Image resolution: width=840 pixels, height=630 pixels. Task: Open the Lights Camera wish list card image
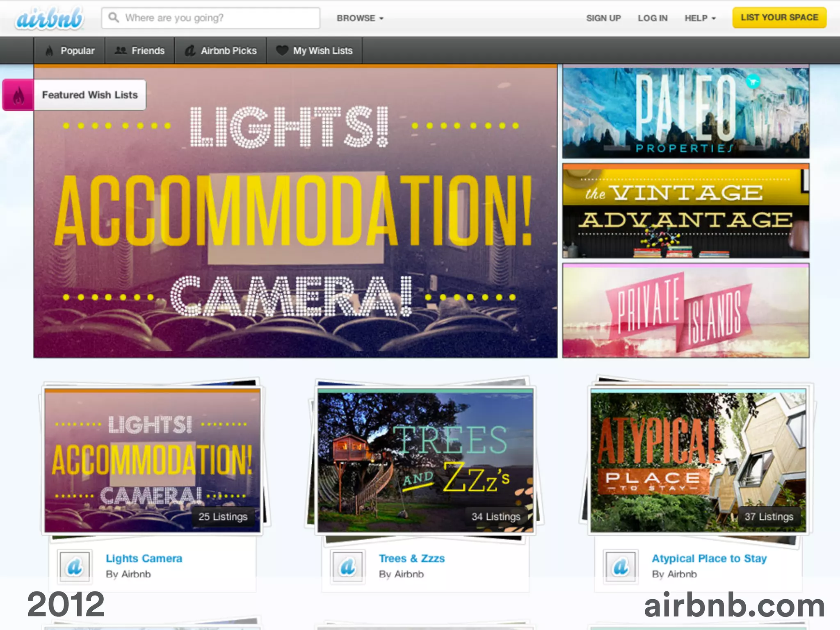[153, 461]
